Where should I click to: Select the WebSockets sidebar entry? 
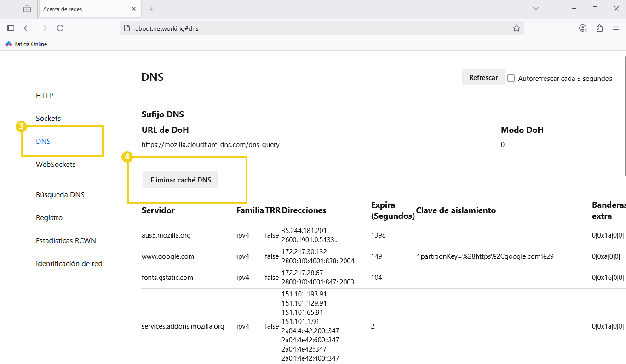coord(56,164)
